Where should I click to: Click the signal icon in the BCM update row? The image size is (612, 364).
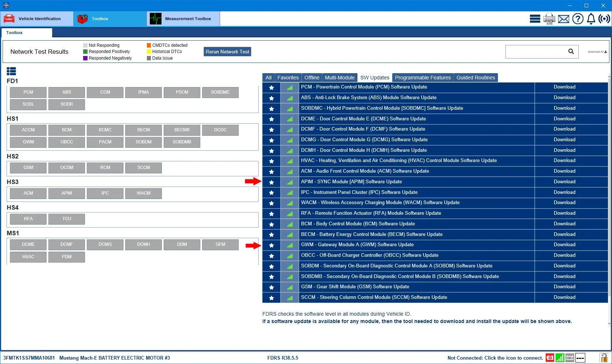[290, 224]
